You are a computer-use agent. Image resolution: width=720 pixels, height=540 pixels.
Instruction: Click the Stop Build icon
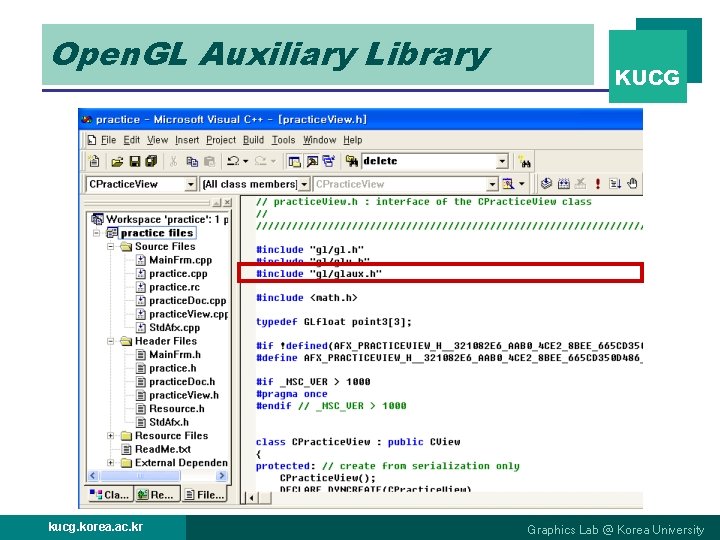click(580, 184)
